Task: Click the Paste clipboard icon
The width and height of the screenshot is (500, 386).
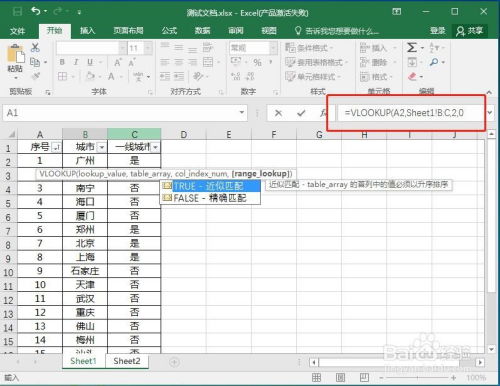Action: click(x=15, y=54)
